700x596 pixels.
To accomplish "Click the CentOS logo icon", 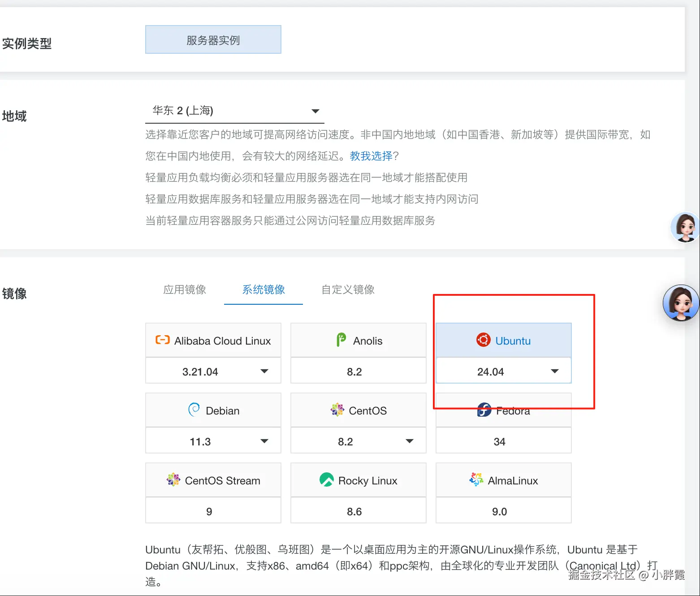I will 337,410.
